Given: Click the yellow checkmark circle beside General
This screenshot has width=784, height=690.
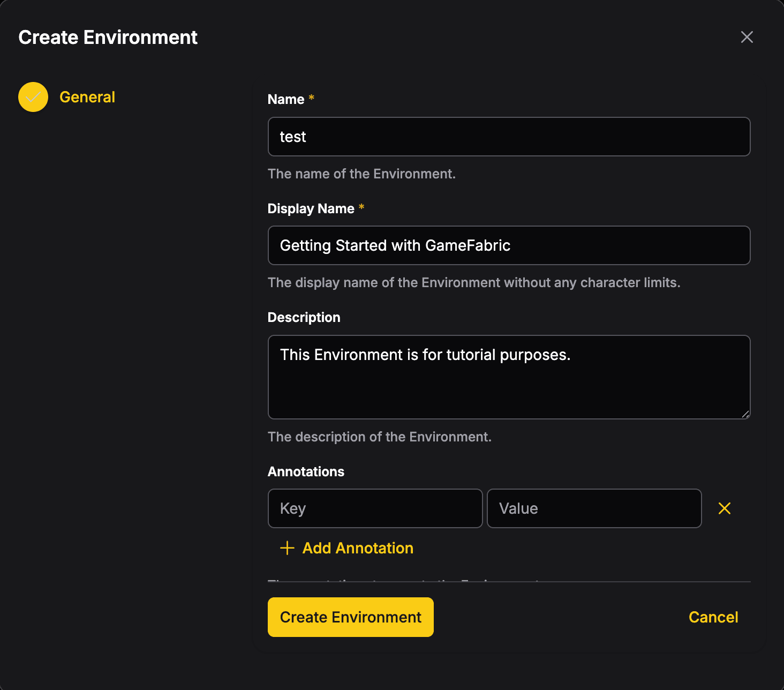Looking at the screenshot, I should click(33, 97).
